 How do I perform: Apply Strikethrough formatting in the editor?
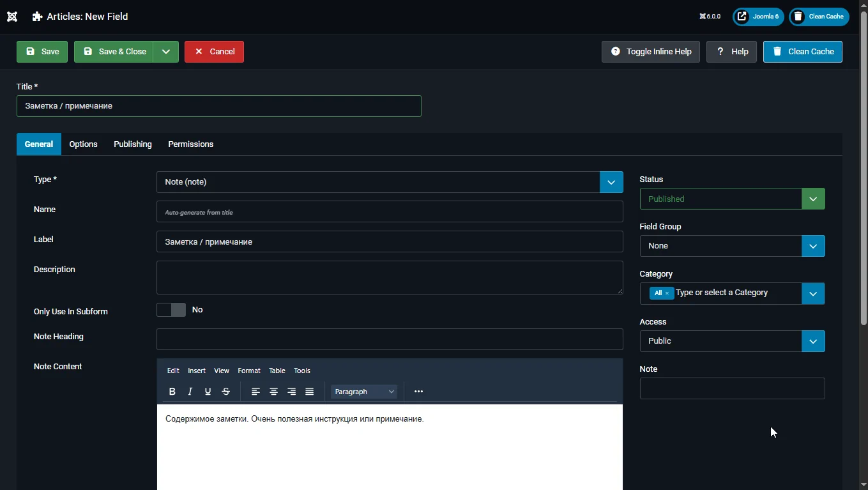click(225, 391)
